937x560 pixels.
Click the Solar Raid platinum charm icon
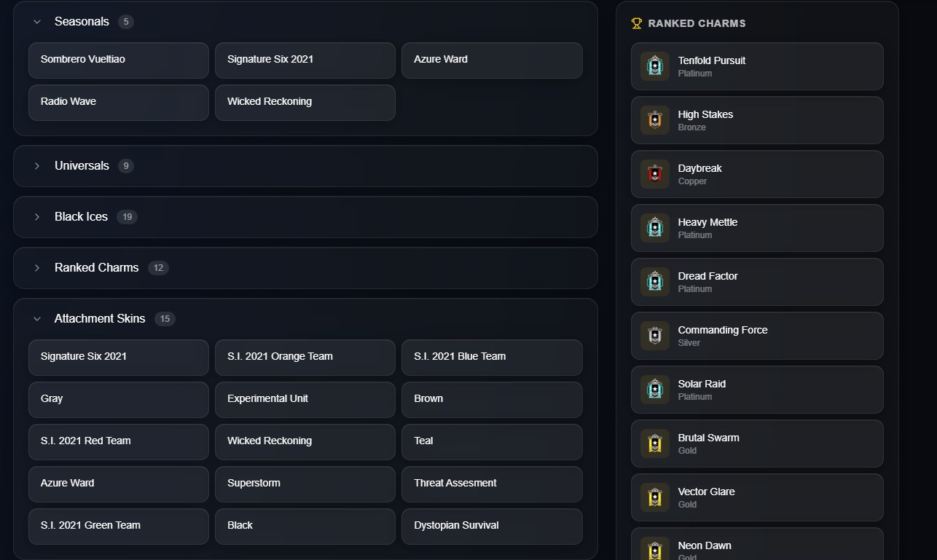tap(654, 390)
